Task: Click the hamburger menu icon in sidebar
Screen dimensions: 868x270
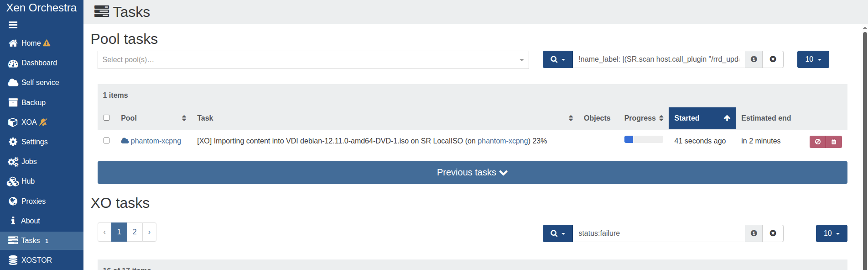Action: point(13,25)
